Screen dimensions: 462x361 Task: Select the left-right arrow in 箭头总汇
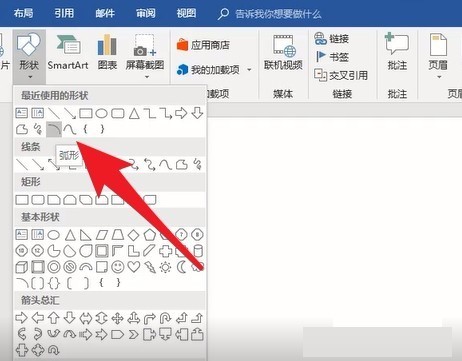click(86, 318)
